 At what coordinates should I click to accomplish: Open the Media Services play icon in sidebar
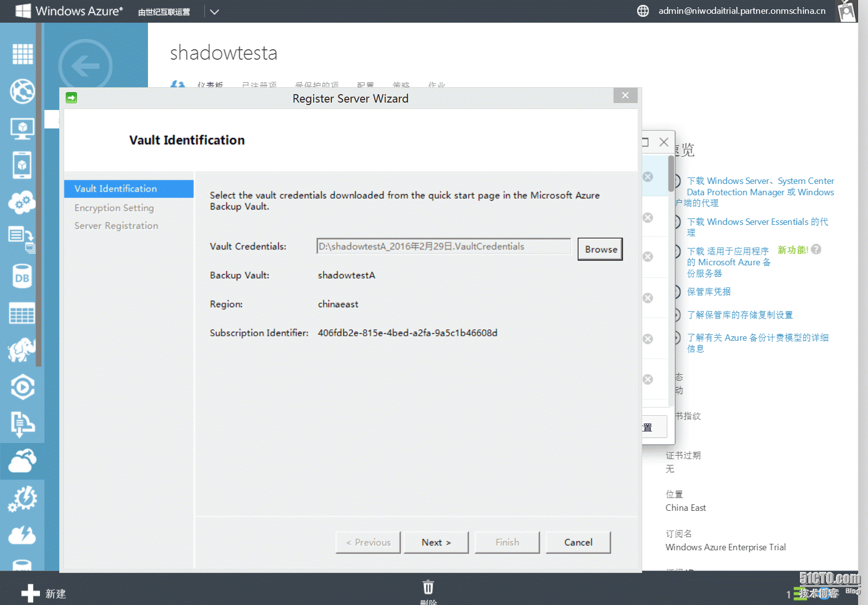click(22, 387)
